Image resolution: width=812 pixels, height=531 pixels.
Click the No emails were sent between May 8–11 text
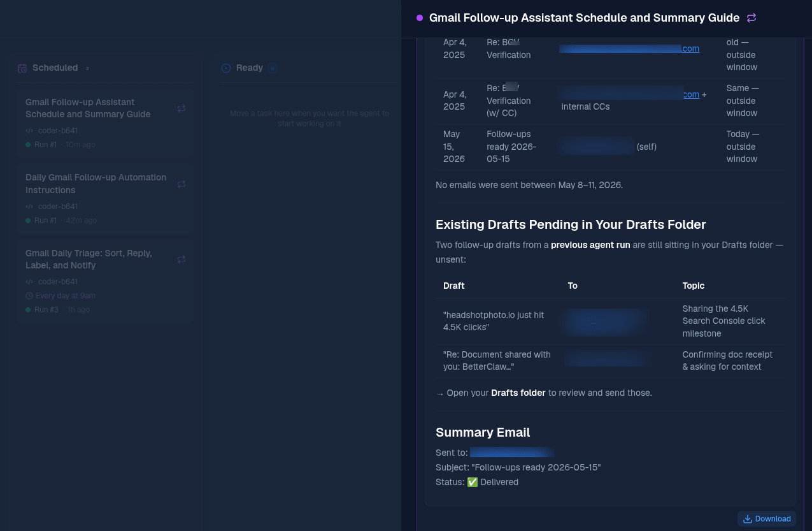(x=529, y=185)
